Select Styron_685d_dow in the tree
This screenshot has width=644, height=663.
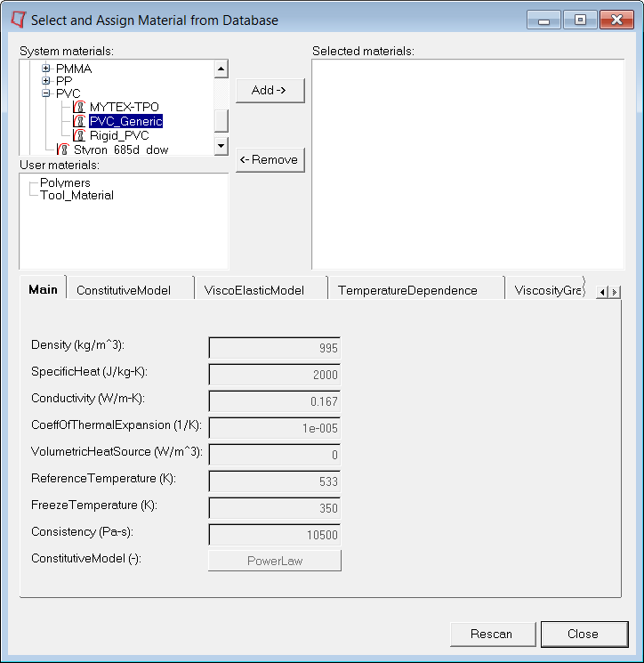121,150
